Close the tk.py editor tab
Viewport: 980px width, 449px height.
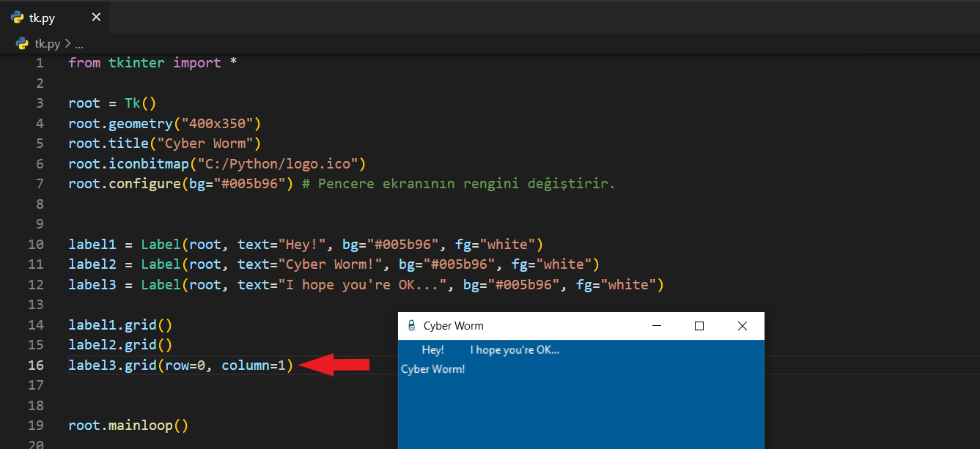(x=96, y=18)
